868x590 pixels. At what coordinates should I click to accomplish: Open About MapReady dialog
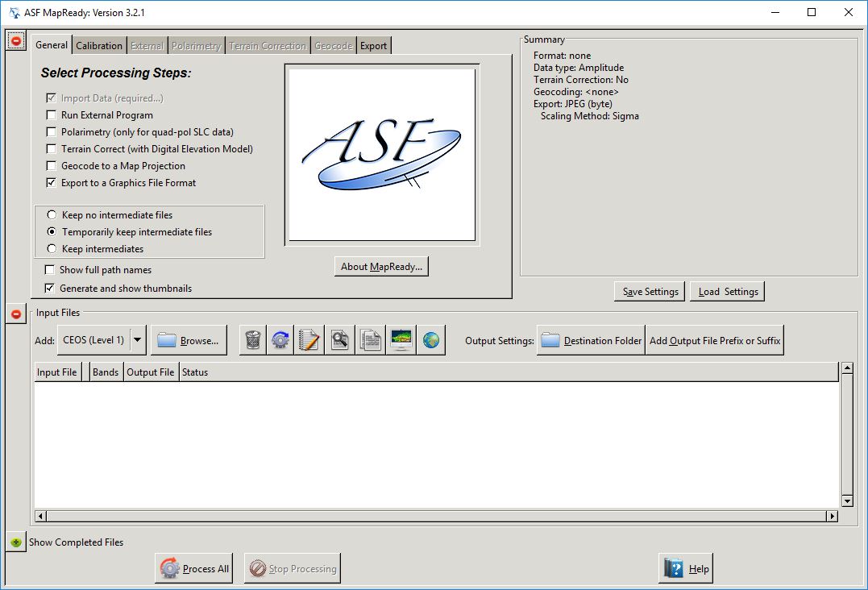pyautogui.click(x=381, y=266)
